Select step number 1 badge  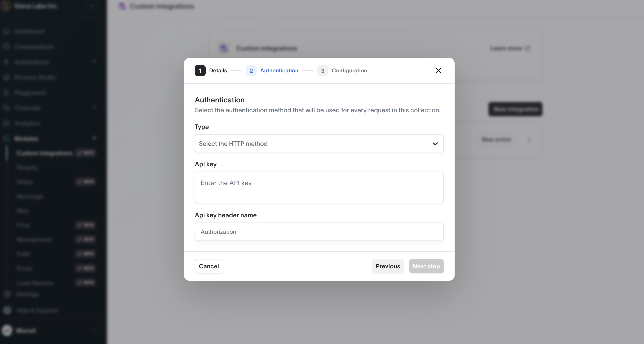(x=200, y=71)
